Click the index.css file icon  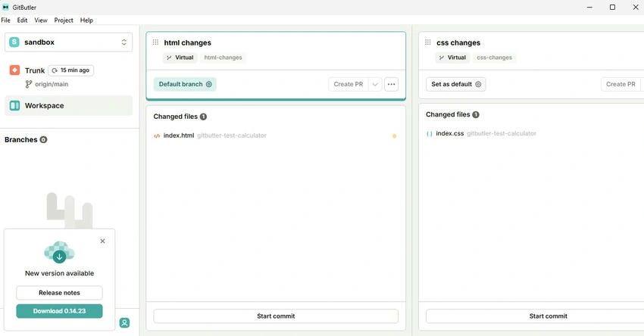429,134
